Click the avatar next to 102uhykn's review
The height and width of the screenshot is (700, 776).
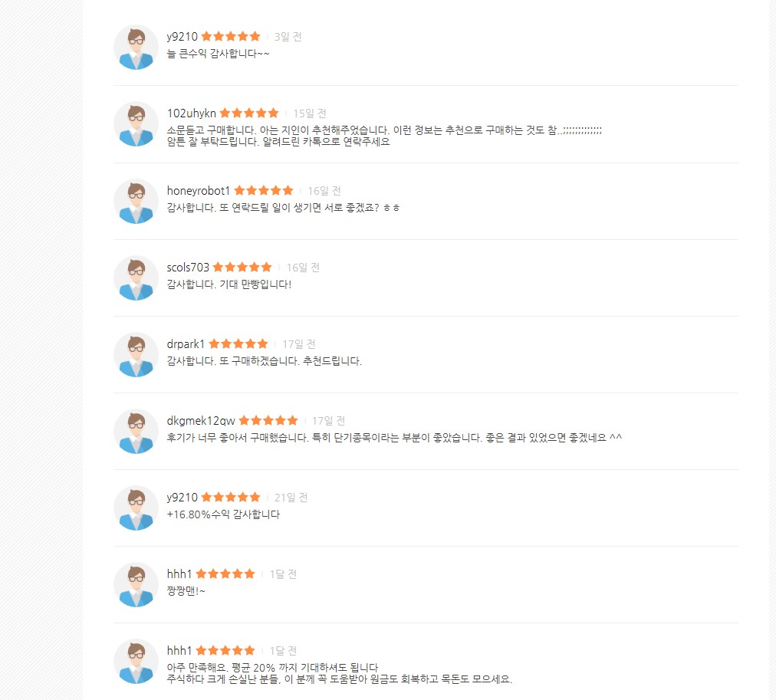pos(136,124)
